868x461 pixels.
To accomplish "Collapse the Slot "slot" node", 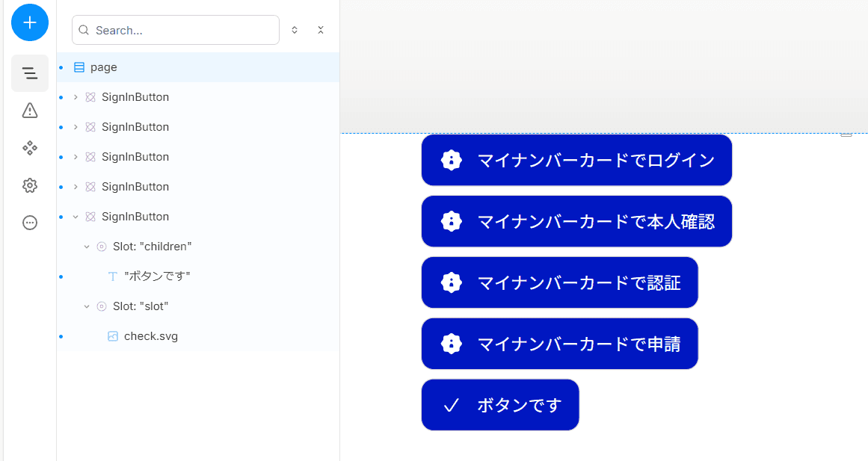I will coord(87,306).
